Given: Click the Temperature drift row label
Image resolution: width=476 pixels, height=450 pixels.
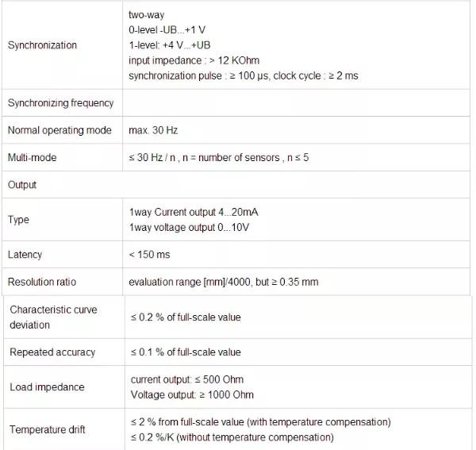Looking at the screenshot, I should (47, 429).
